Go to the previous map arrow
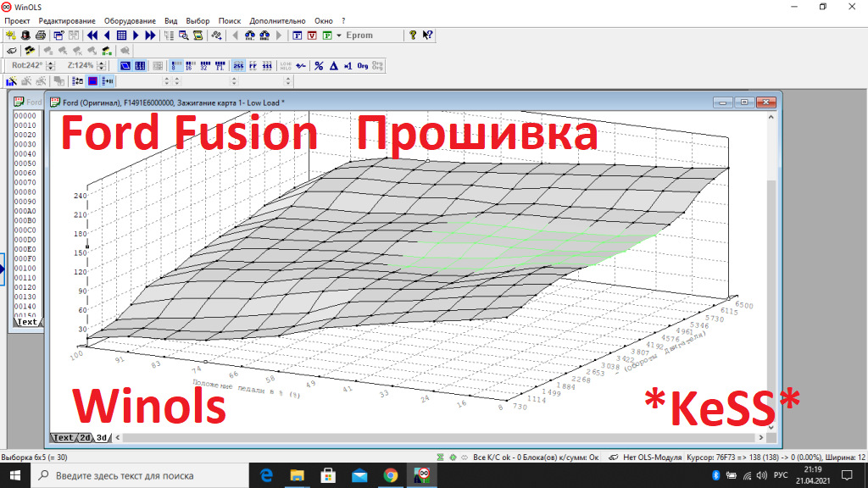Screen dimensions: 868x488 [107, 36]
